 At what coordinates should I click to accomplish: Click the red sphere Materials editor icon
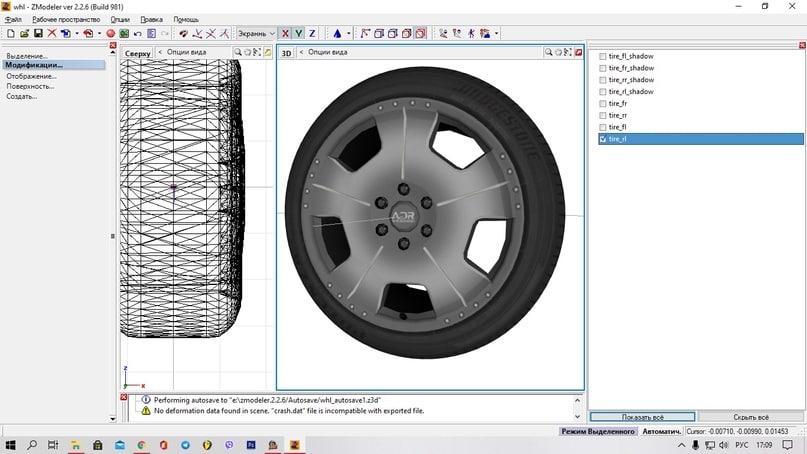111,33
